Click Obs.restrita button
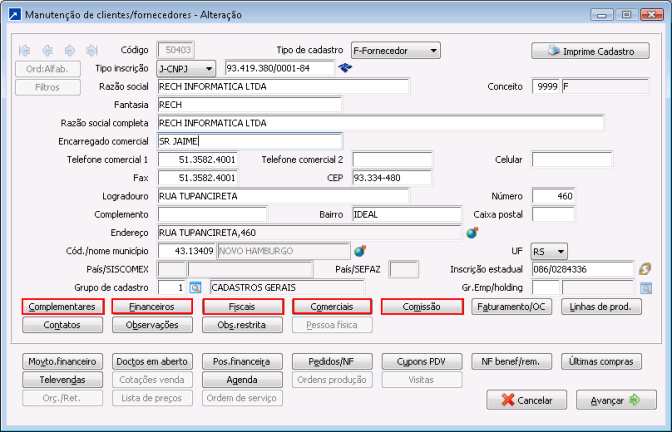The height and width of the screenshot is (432, 672). click(x=243, y=325)
